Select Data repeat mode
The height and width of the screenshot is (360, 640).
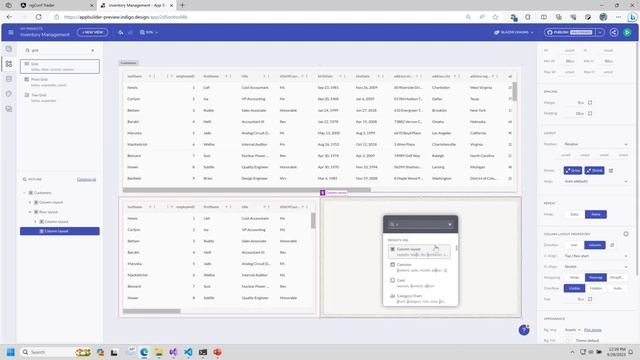pyautogui.click(x=574, y=214)
